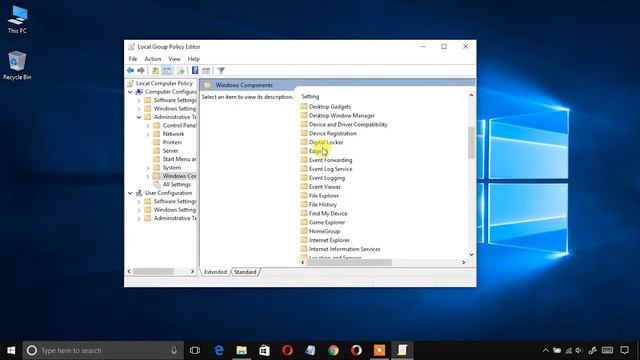Viewport: 640px width, 360px height.
Task: Open the Action Center notification icon
Action: 624,350
